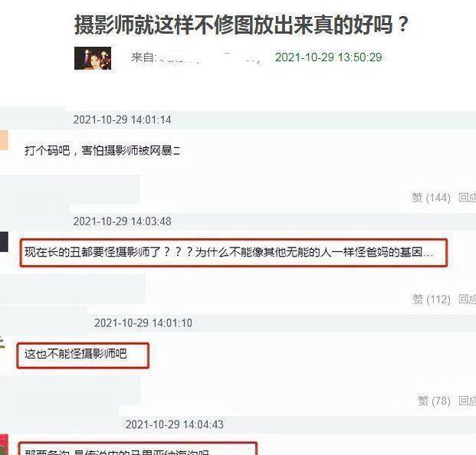This screenshot has width=476, height=455.
Task: Click the comment timestamp 14:03:48
Action: coord(122,221)
